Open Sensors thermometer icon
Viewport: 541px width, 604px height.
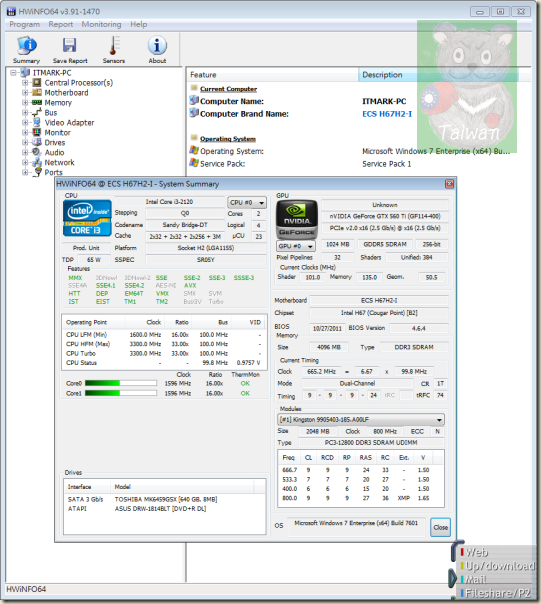114,45
